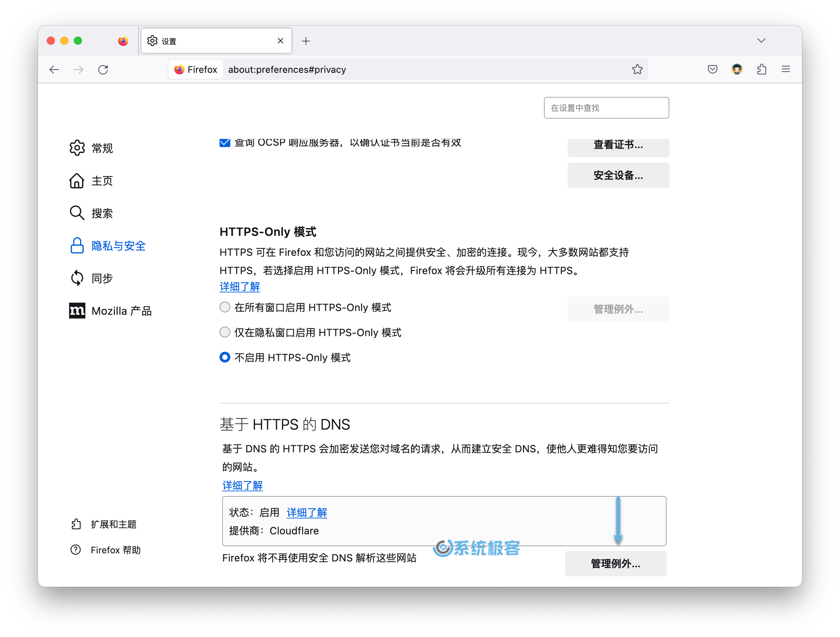Screen dimensions: 840x637
Task: Open 详细了解 link under 基于 HTTPS 的 DNS description
Action: (242, 486)
